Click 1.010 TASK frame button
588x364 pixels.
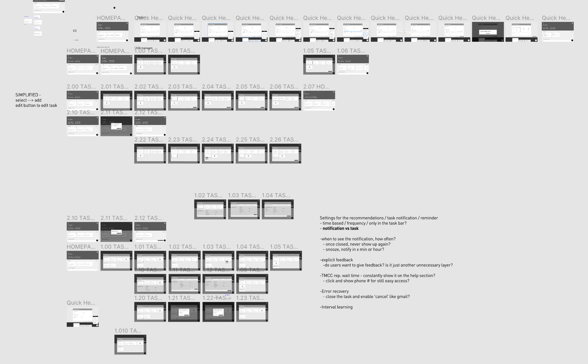point(130,345)
